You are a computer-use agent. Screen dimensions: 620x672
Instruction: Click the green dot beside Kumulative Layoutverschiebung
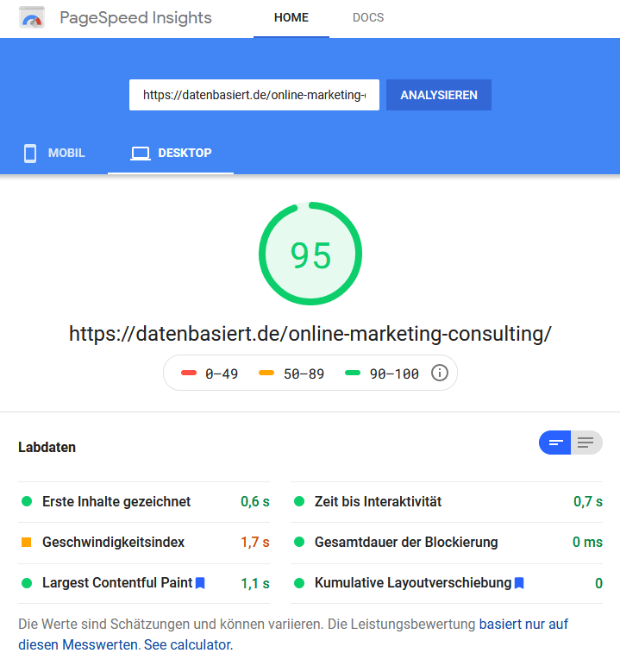click(x=299, y=583)
